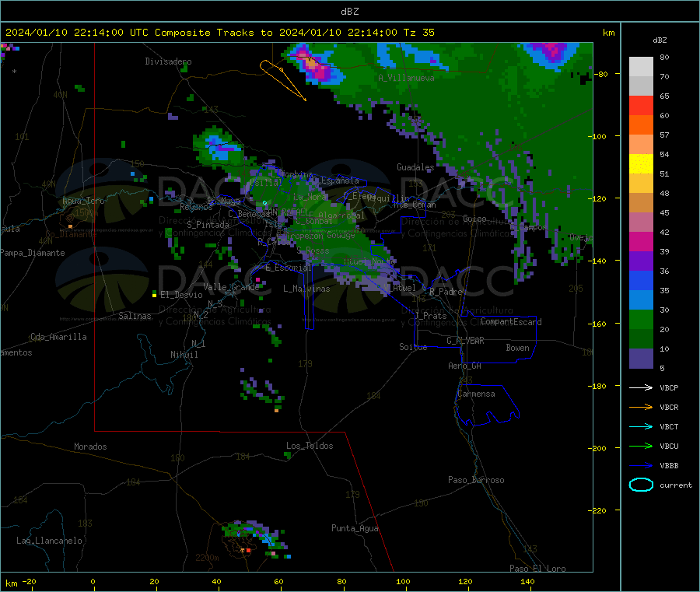Click the Composite Tracks timestamp header text
This screenshot has height=592, width=700.
click(219, 33)
